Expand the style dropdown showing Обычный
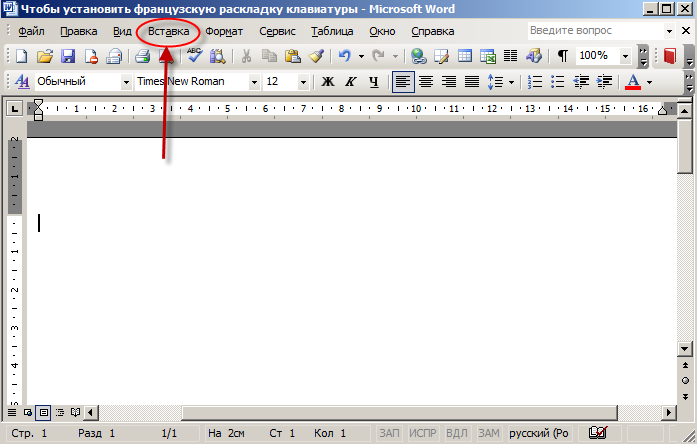 tap(126, 82)
